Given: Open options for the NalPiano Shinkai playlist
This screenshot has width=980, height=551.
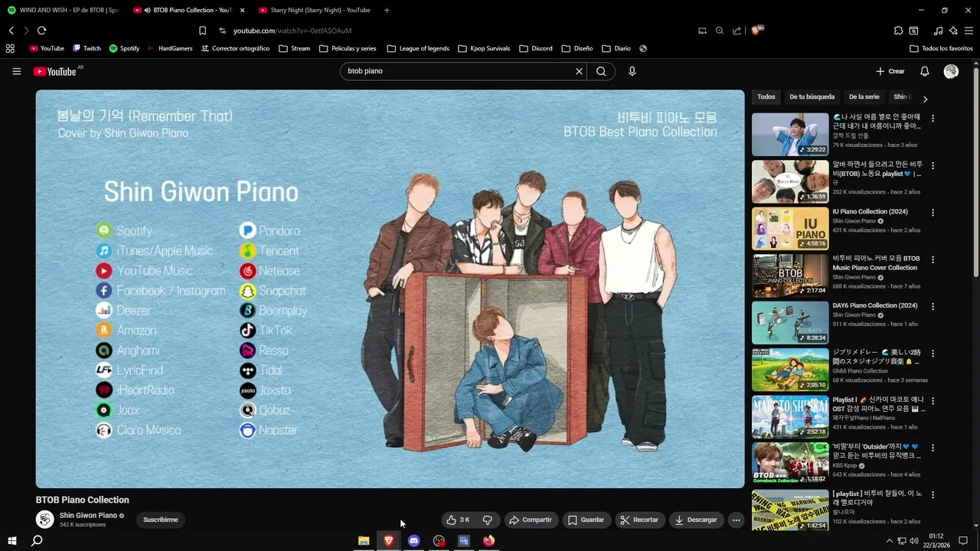Looking at the screenshot, I should click(933, 401).
